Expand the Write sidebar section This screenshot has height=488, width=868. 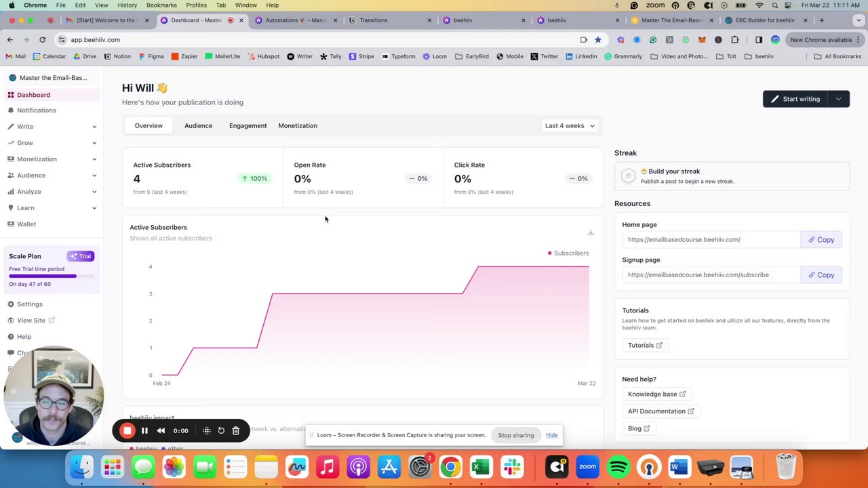point(52,126)
